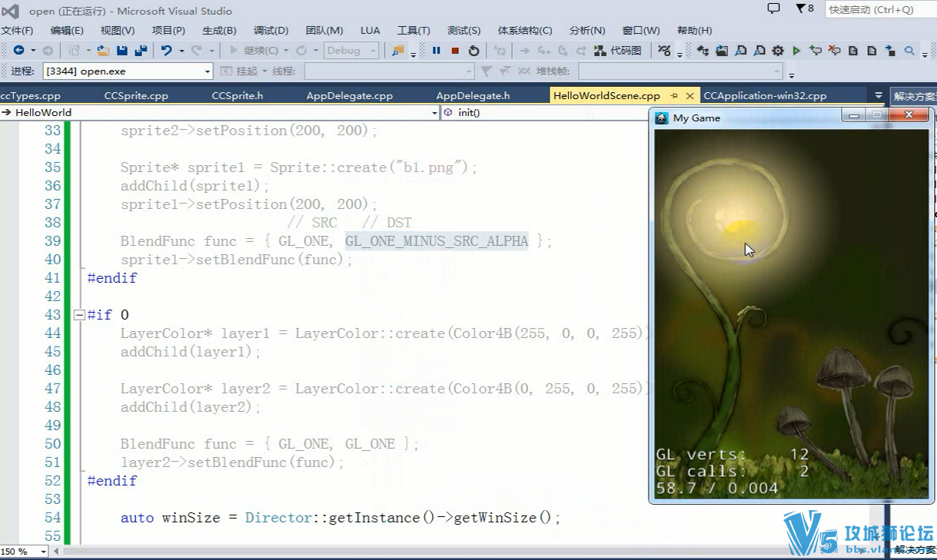Open the 窗口(W) menu
This screenshot has height=560, width=937.
tap(641, 30)
